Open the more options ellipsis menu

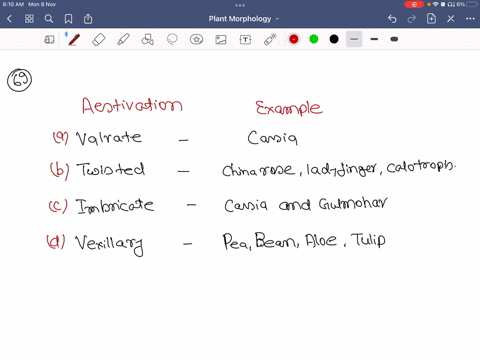[470, 19]
